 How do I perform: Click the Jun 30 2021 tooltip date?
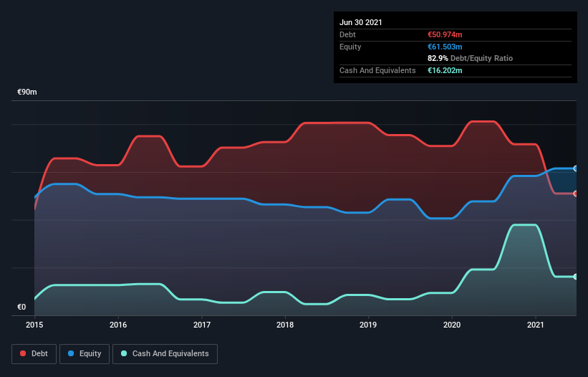(361, 22)
